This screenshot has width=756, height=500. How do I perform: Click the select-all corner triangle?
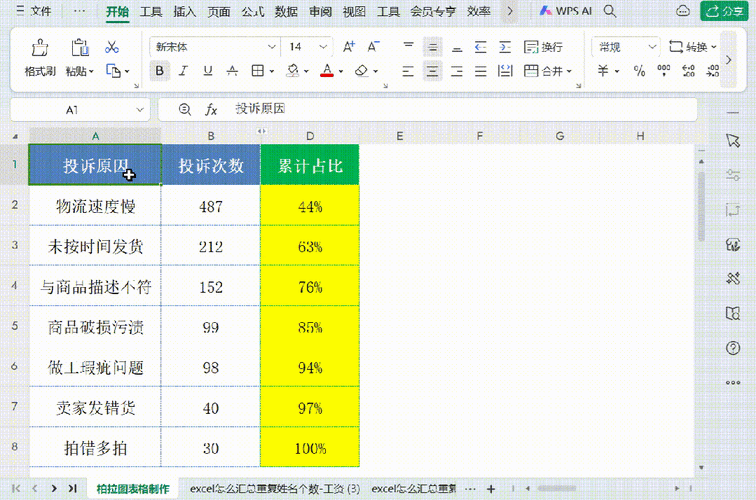tap(15, 136)
